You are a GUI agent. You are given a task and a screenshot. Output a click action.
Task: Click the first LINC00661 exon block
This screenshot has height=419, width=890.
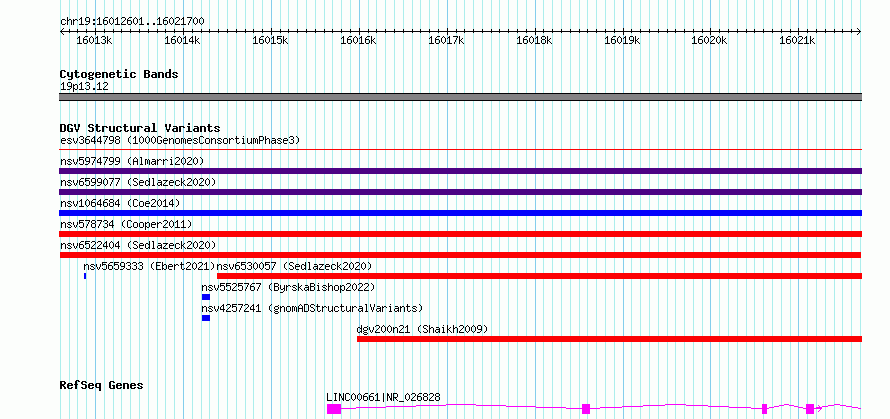[x=334, y=409]
